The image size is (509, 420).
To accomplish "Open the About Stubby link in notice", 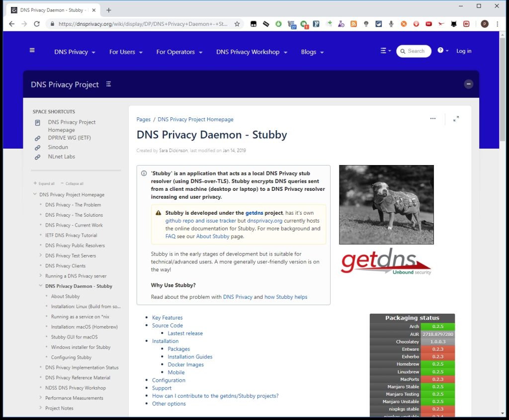I will pos(213,236).
